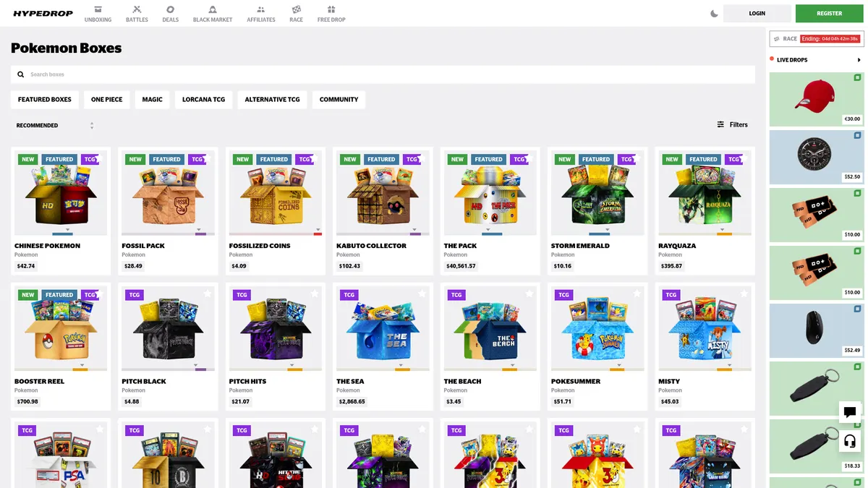Click the $700.98 Booster Reel price
This screenshot has width=868, height=488.
pos(27,401)
